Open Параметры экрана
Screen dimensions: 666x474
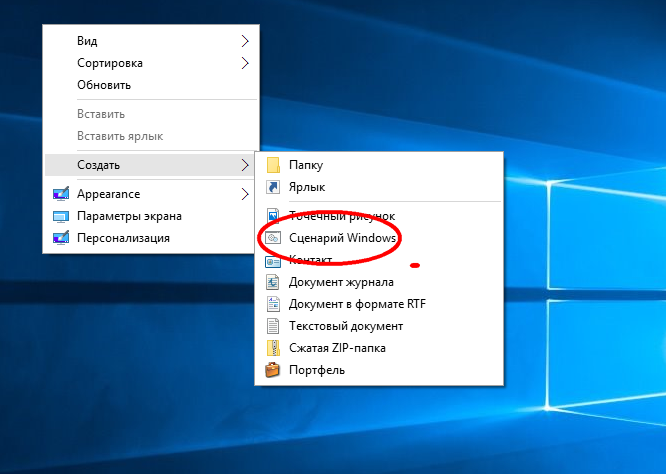[x=151, y=216]
